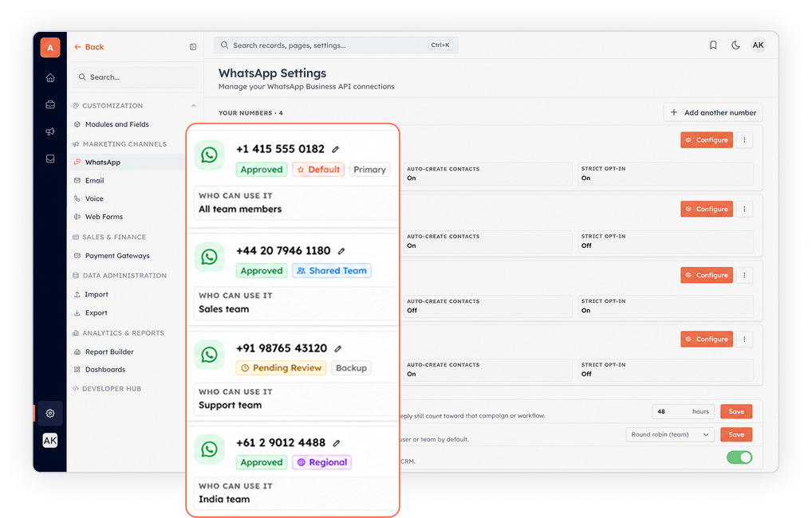Click the Regional badge
812x518 pixels.
pyautogui.click(x=322, y=463)
